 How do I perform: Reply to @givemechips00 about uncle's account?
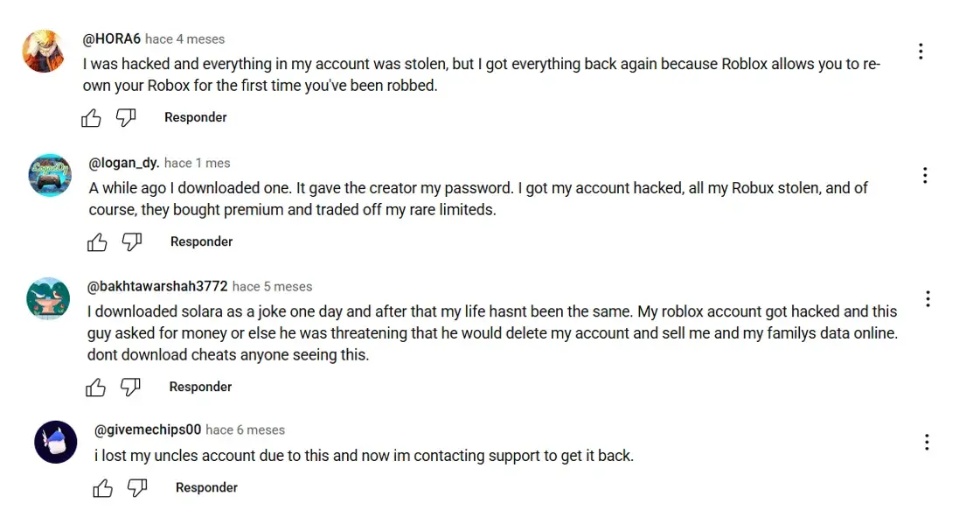pos(206,487)
